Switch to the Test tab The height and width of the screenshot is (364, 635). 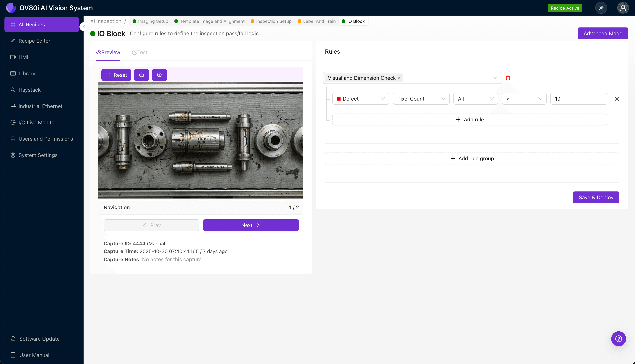140,52
